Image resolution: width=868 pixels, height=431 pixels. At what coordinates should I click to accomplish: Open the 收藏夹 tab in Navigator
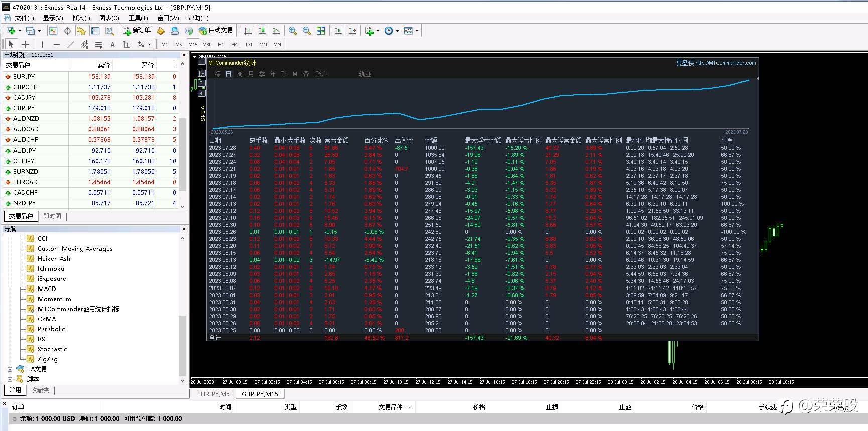point(40,390)
